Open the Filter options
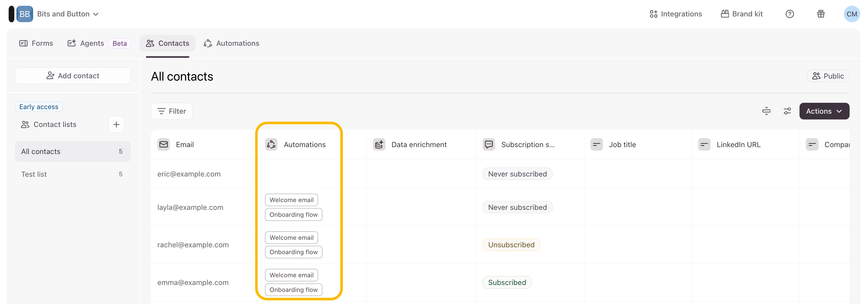Image resolution: width=868 pixels, height=304 pixels. click(172, 111)
